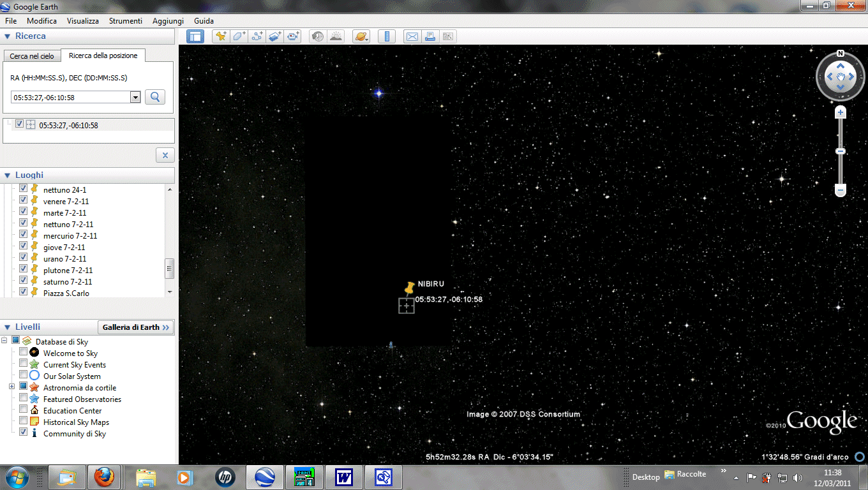Add a placemark using pushpin tool
The height and width of the screenshot is (490, 868).
coord(221,36)
